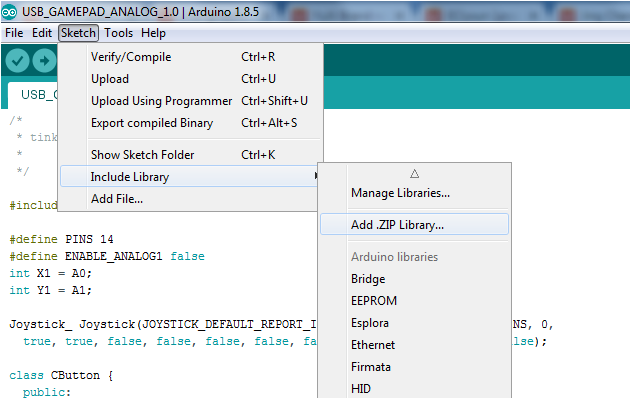630x398 pixels.
Task: Include the EEPROM library
Action: click(414, 301)
